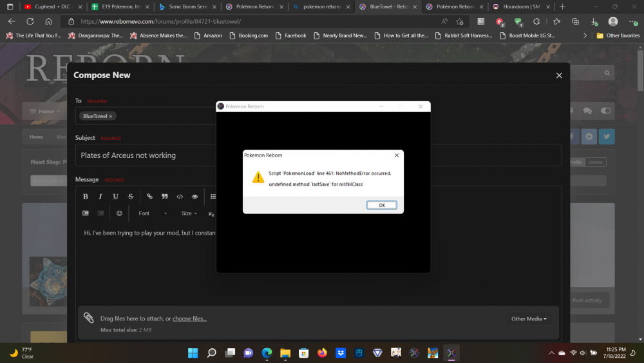The height and width of the screenshot is (363, 644).
Task: Open the Collections icon in browser toolbar
Action: click(575, 21)
